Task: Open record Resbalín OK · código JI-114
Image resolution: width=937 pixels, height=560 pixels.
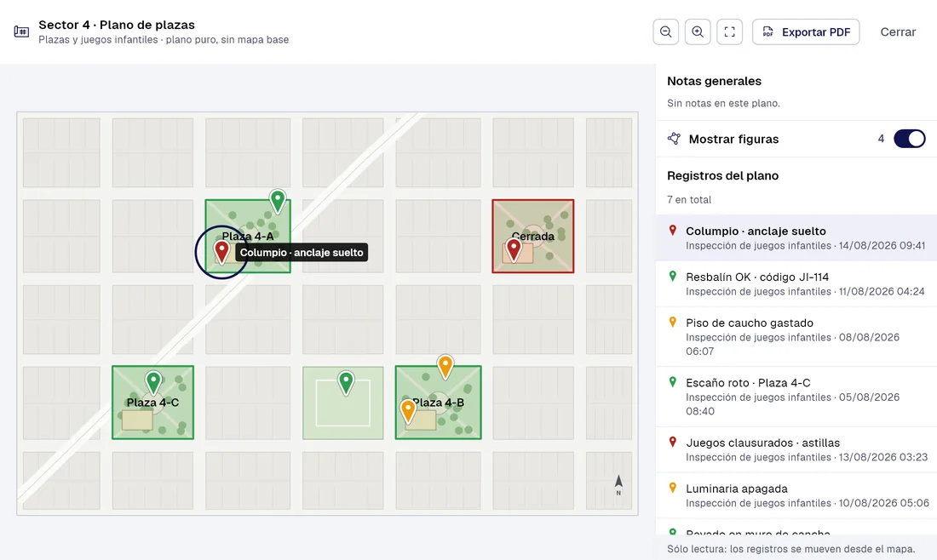Action: [x=796, y=283]
